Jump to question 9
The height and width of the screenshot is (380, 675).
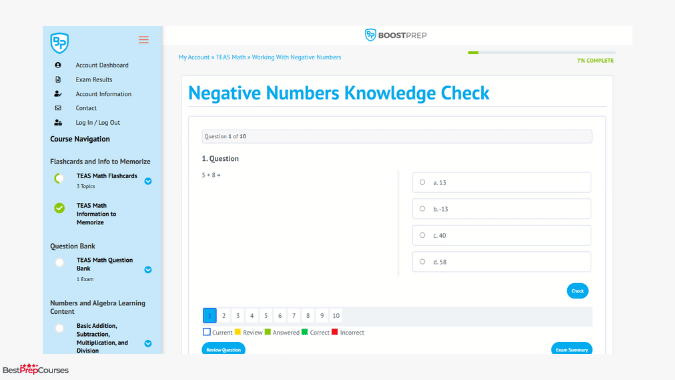322,315
